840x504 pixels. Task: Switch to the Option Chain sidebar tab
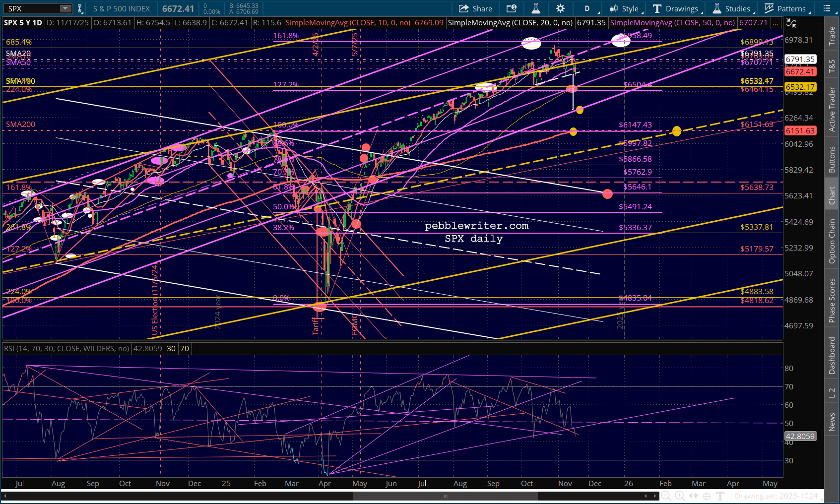832,241
